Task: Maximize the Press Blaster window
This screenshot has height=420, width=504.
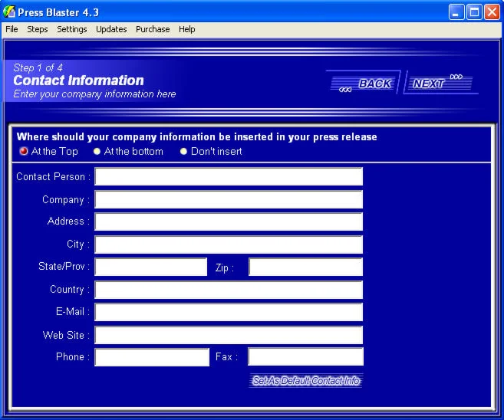Action: (x=474, y=12)
